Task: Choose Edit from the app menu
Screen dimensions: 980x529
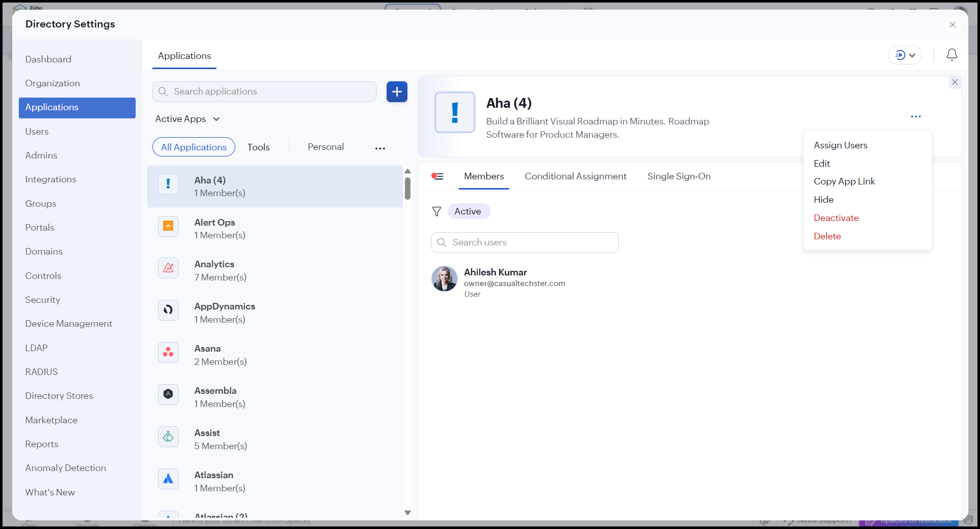Action: point(821,164)
